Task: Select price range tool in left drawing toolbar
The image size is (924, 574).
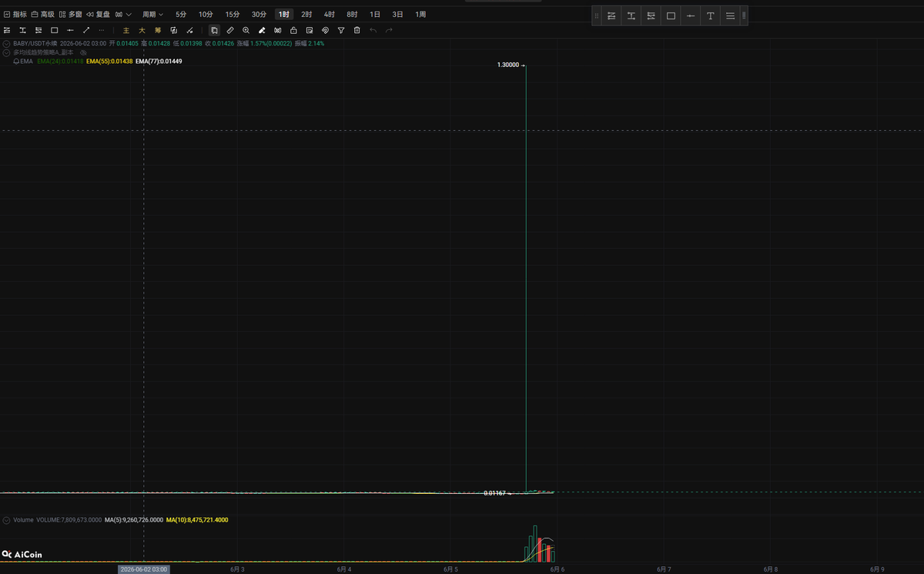Action: [x=22, y=30]
